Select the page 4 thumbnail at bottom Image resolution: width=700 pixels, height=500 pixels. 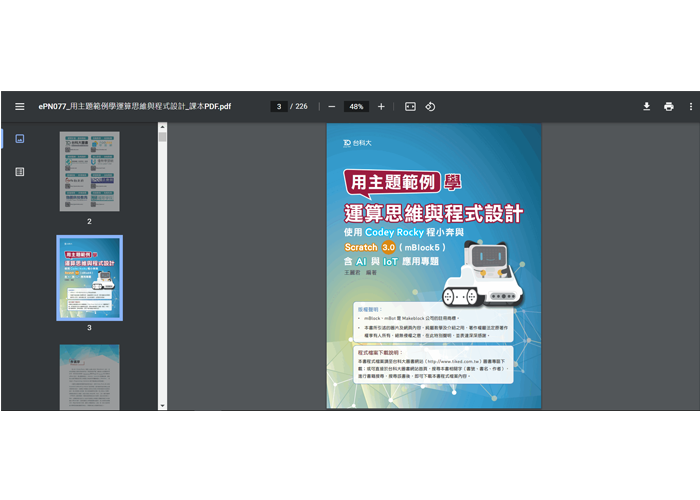tap(89, 376)
